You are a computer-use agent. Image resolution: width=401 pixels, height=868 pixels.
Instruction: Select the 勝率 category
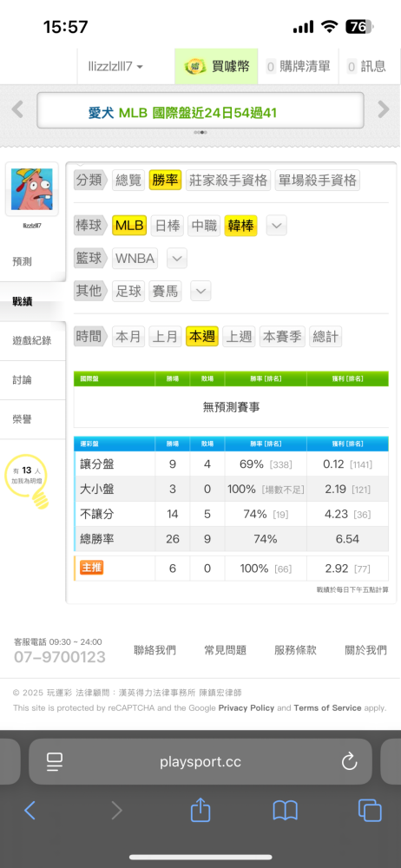[165, 181]
